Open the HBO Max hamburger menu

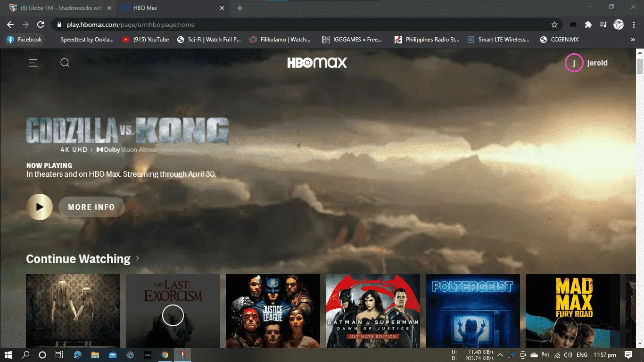[33, 63]
